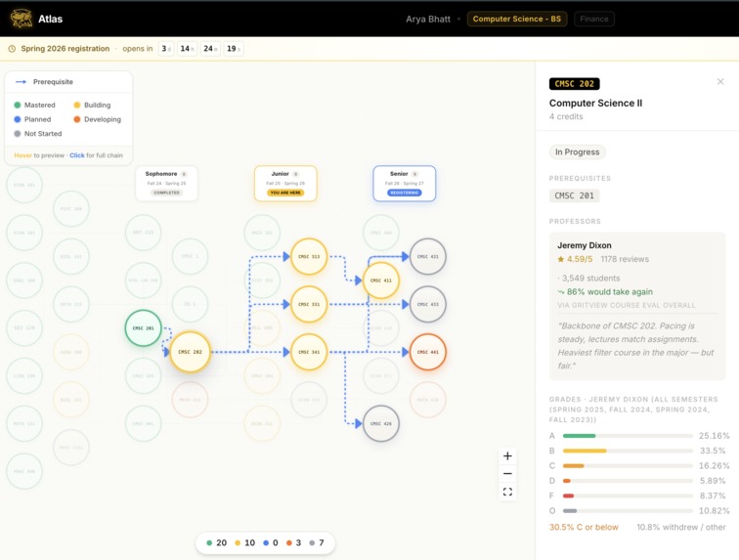739x560 pixels.
Task: Click the C grade distribution bar
Action: click(x=628, y=466)
